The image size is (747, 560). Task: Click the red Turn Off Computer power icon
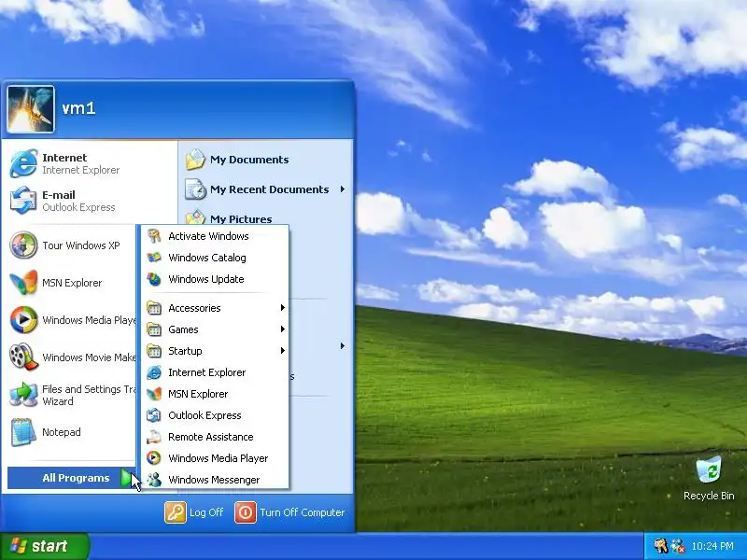click(246, 512)
